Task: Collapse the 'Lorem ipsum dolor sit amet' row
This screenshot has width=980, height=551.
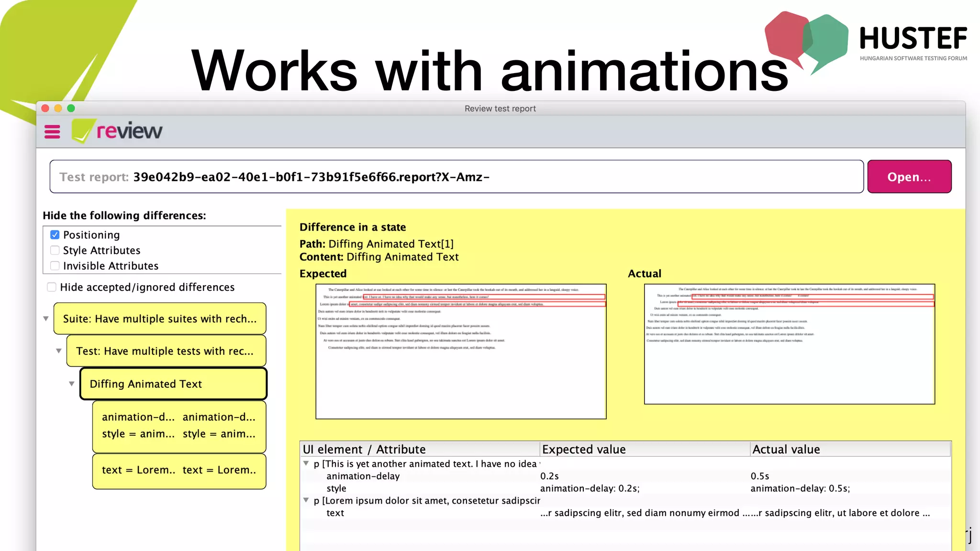Action: pos(306,500)
